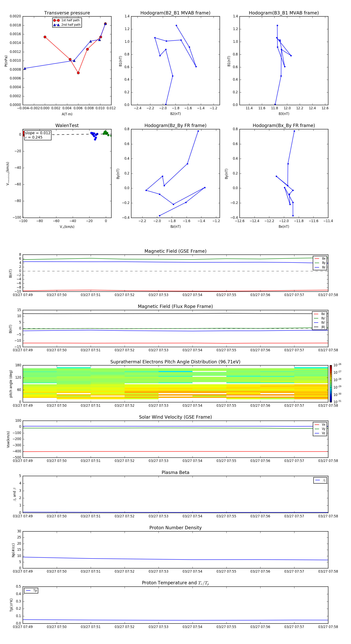Click the 'Plasma Beta' plot title
This screenshot has width=351, height=644.
click(175, 472)
